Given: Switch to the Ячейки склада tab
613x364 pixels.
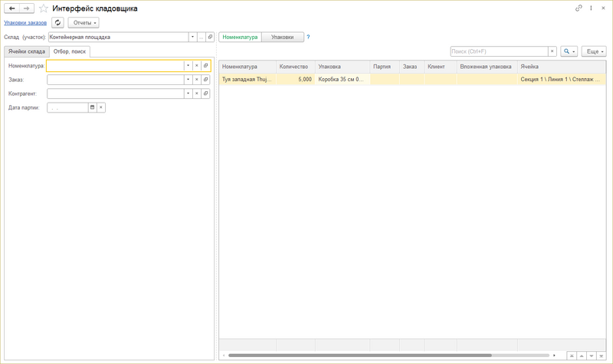Looking at the screenshot, I should pos(27,51).
